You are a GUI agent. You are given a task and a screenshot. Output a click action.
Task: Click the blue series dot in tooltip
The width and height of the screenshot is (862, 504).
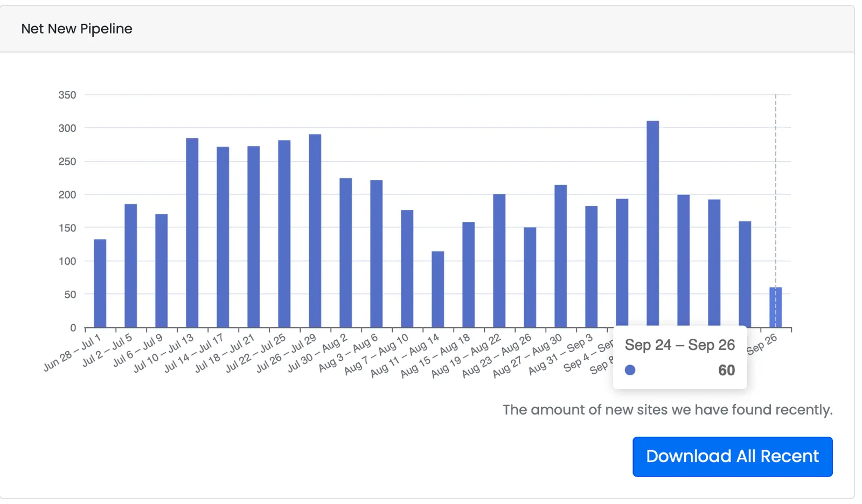630,370
